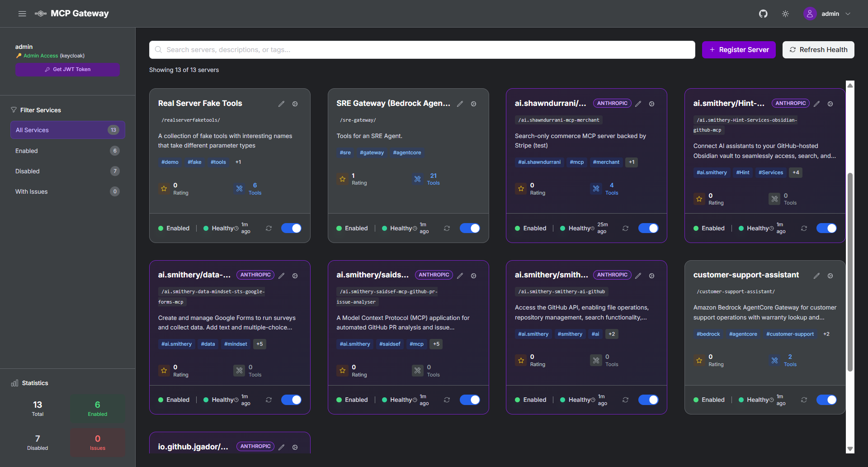The width and height of the screenshot is (868, 467).
Task: Show +2 more tags on customer-support-assistant
Action: [826, 334]
